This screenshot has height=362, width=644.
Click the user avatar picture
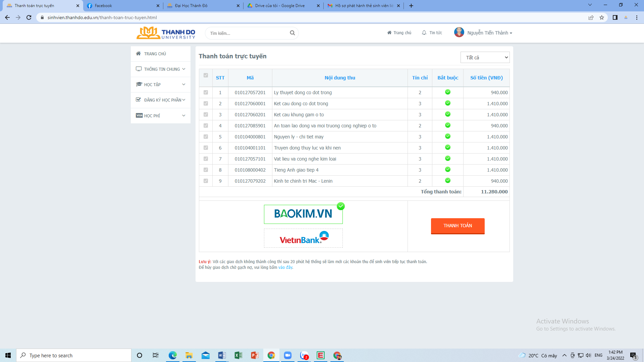(x=459, y=33)
